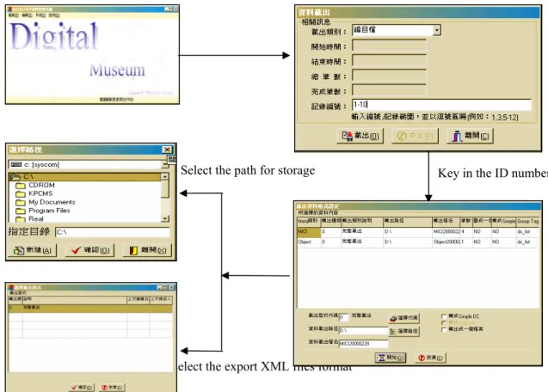Screen dimensions: 548x392
Task: Click the Program Files folder icon
Action: pyautogui.click(x=21, y=211)
